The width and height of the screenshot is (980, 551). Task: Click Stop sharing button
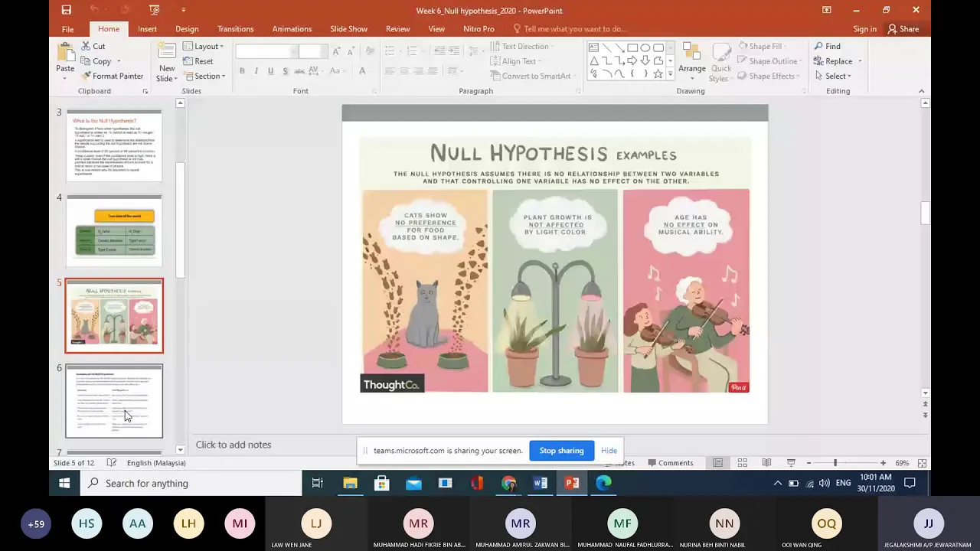pos(561,451)
